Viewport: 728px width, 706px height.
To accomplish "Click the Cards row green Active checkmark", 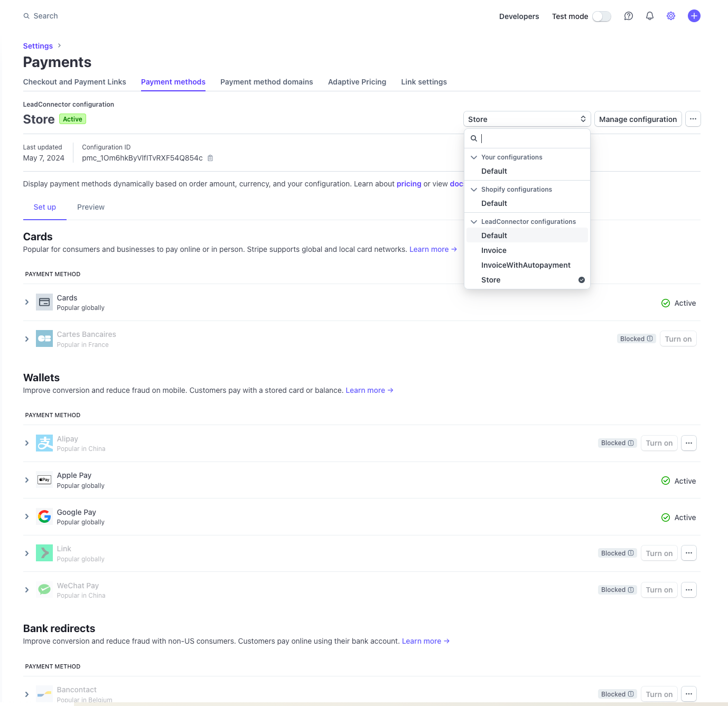I will pyautogui.click(x=666, y=303).
